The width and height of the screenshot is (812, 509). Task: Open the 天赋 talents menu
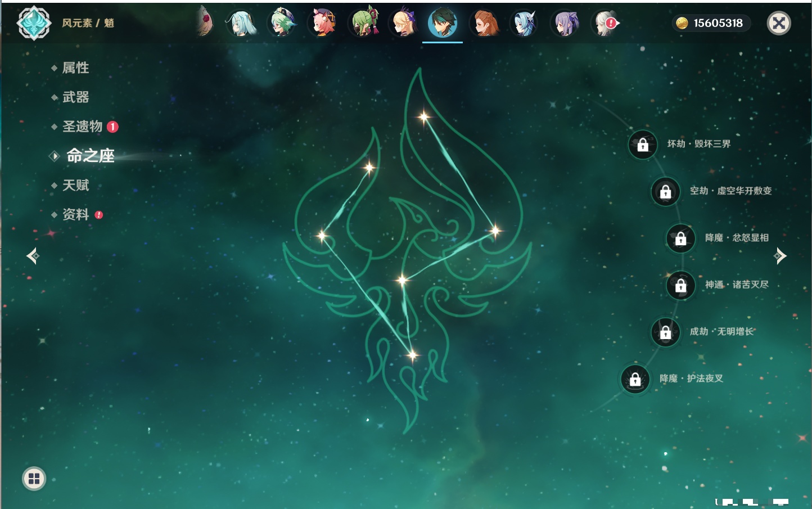[75, 185]
